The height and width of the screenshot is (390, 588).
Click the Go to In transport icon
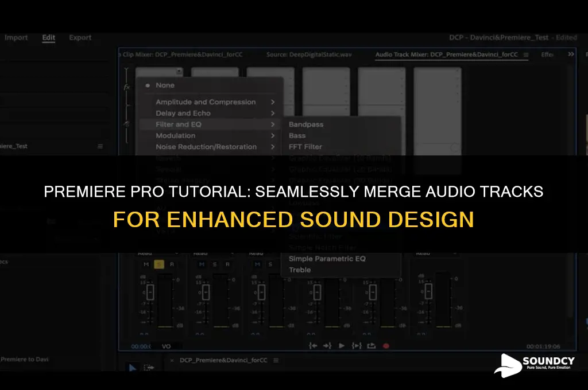pyautogui.click(x=313, y=346)
